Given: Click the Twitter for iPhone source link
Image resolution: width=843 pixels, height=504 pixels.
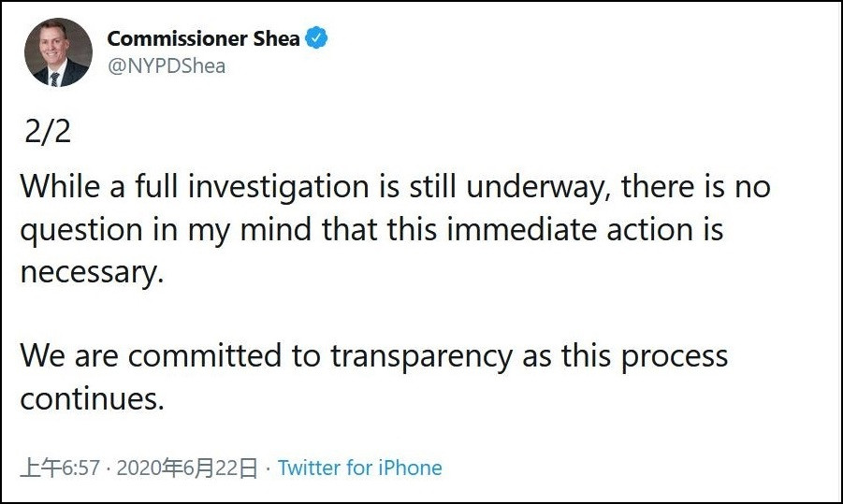Looking at the screenshot, I should point(360,468).
